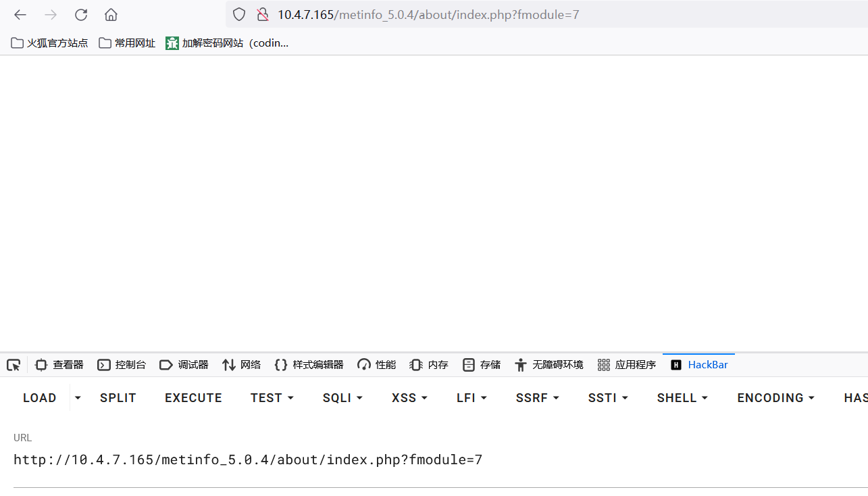Switch to the 查看器 inspector tab
The image size is (868, 496).
click(59, 365)
